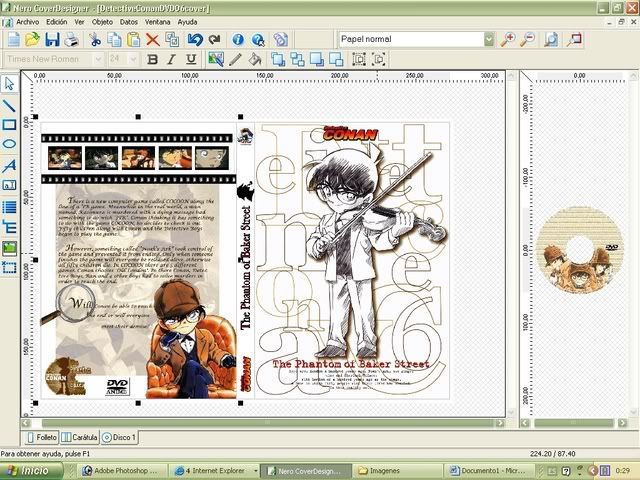Click the Inicio start button
This screenshot has height=480, width=640.
point(27,470)
